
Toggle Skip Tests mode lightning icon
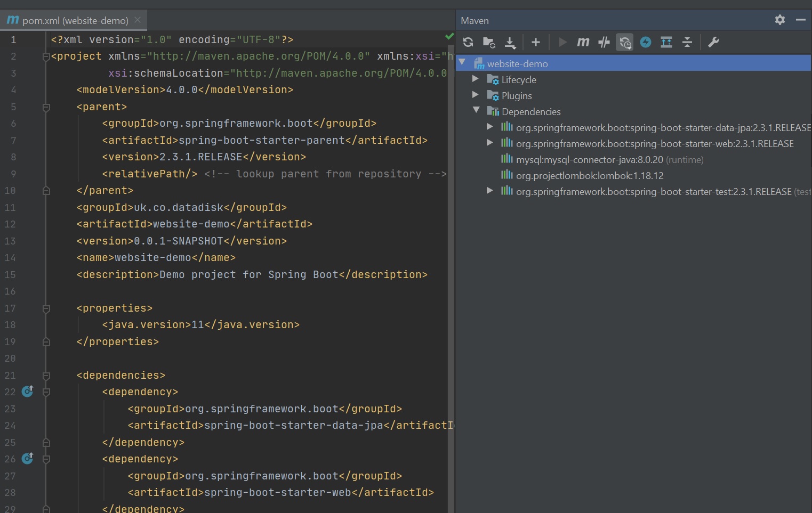pyautogui.click(x=645, y=42)
